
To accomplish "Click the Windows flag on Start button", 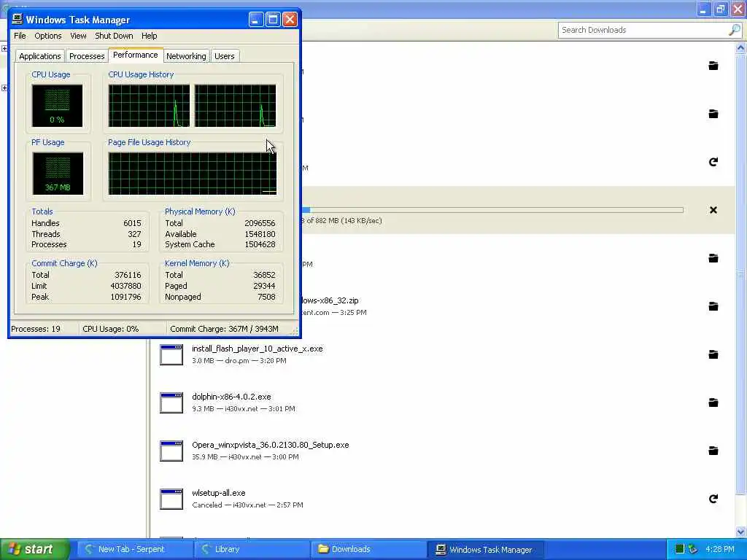I will [x=15, y=549].
